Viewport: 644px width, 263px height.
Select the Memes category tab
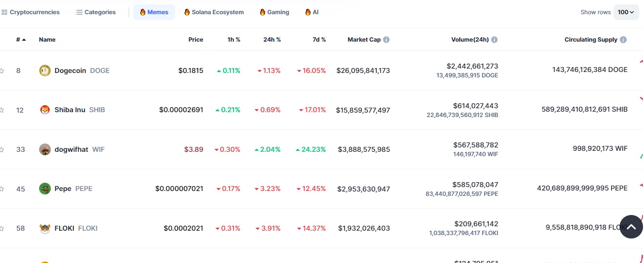154,12
